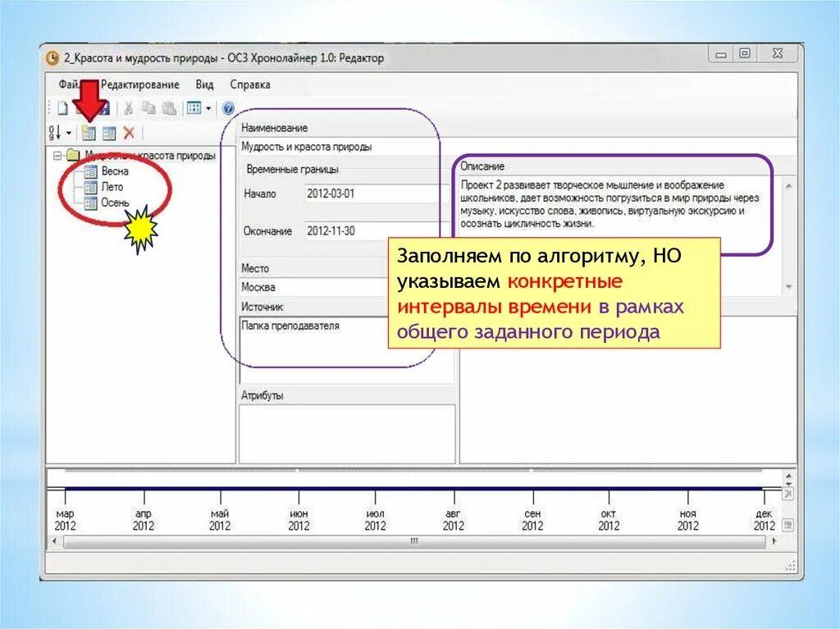This screenshot has width=840, height=629.
Task: Collapse the root tree node with the minus box
Action: [x=57, y=156]
